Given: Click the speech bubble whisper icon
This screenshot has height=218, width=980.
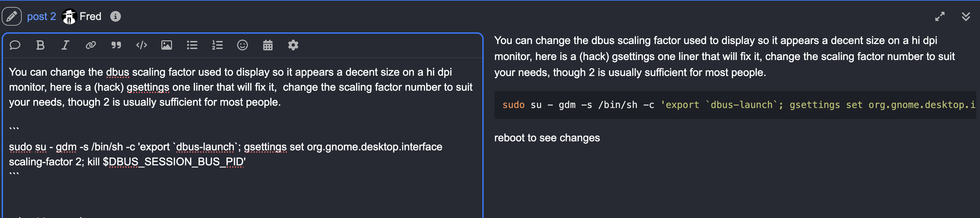Looking at the screenshot, I should coord(15,45).
